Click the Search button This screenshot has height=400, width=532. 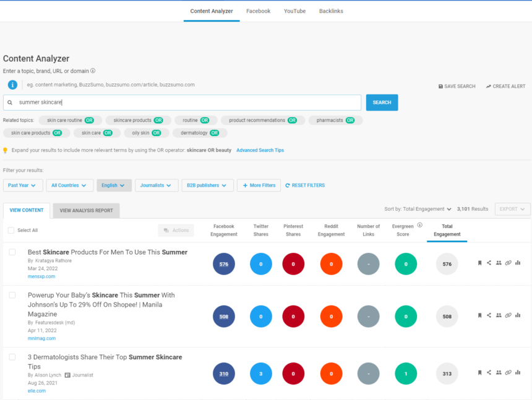tap(382, 103)
